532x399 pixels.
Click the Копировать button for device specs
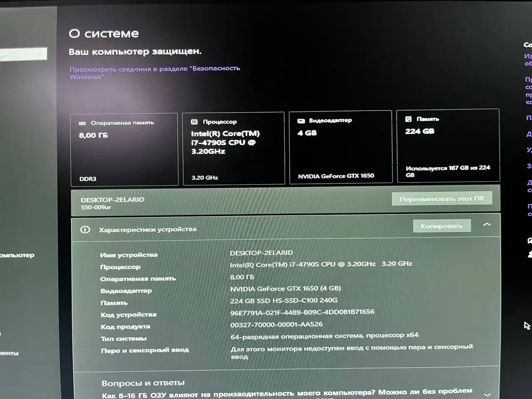click(442, 226)
